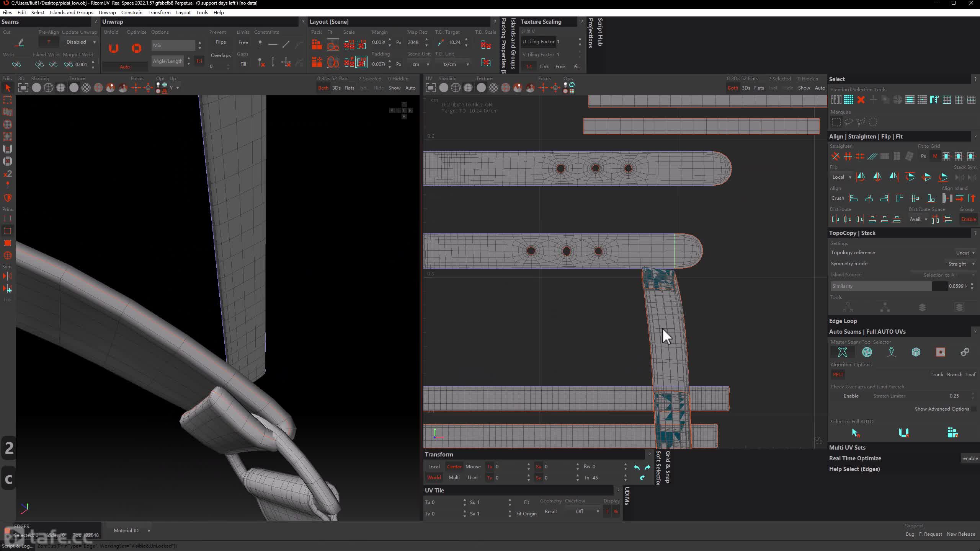Click the undo arrow in Transform panel
This screenshot has width=980, height=551.
point(637,467)
